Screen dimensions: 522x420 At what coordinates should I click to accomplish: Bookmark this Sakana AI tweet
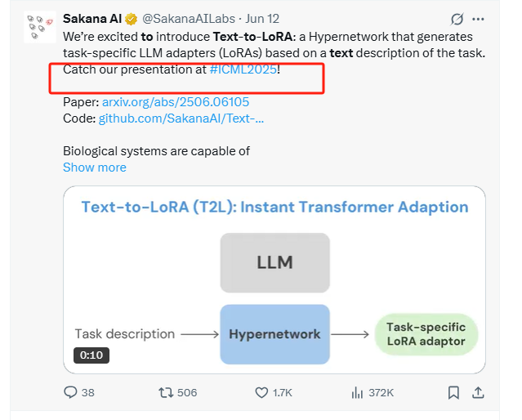click(x=453, y=393)
